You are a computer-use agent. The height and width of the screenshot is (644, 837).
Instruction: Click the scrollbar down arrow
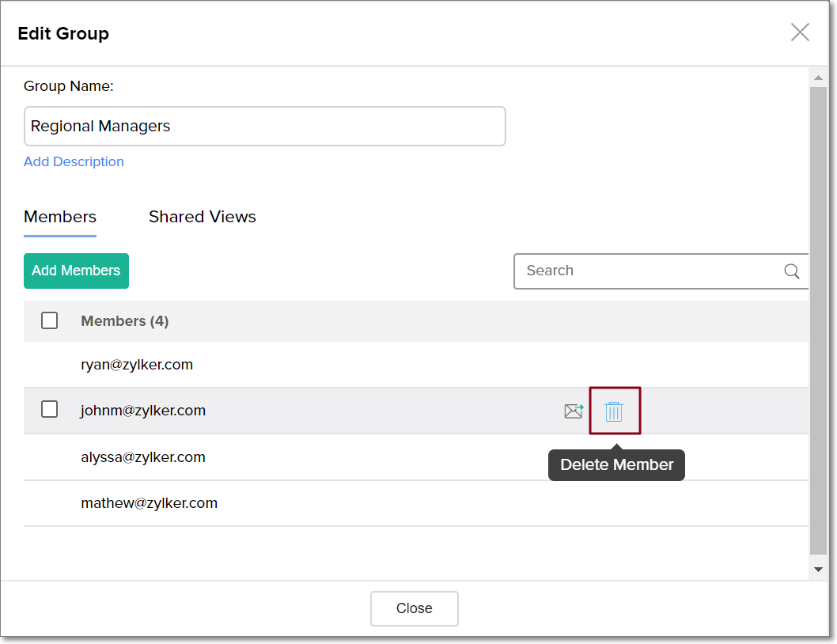(818, 569)
